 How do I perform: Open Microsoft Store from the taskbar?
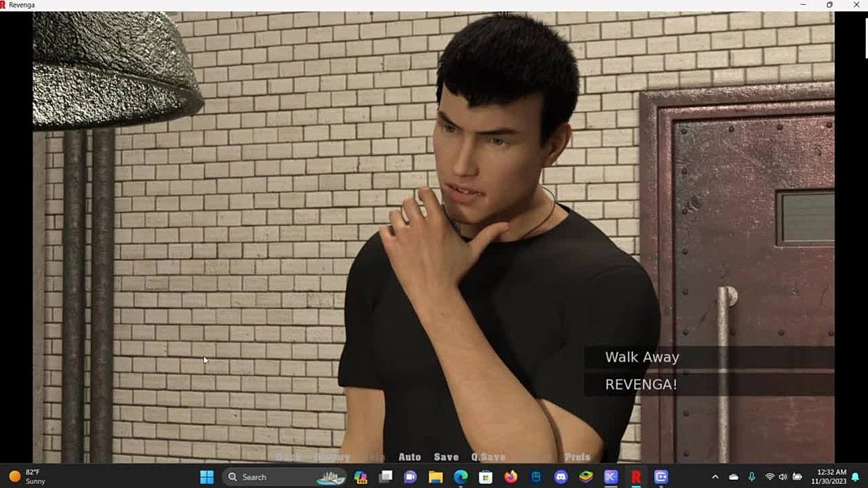(x=486, y=477)
